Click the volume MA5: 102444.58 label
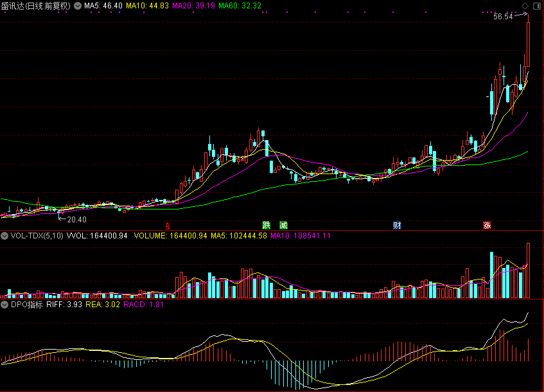The height and width of the screenshot is (392, 544). (239, 236)
